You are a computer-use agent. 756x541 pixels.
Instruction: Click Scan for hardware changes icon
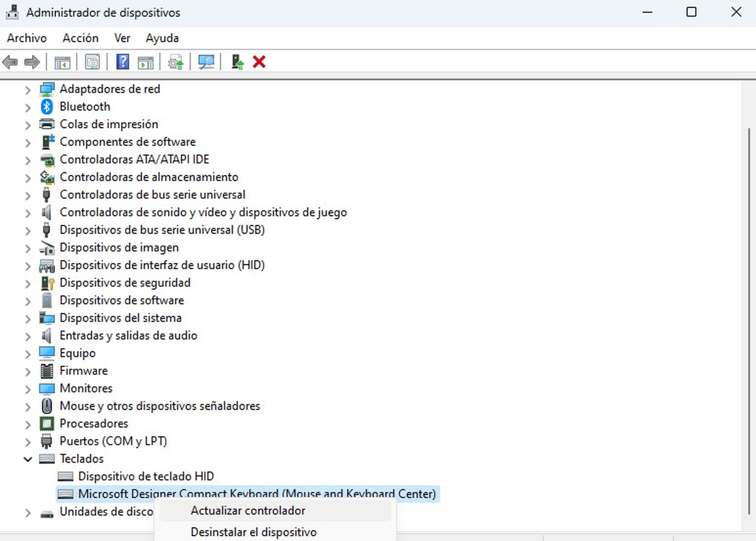tap(206, 62)
